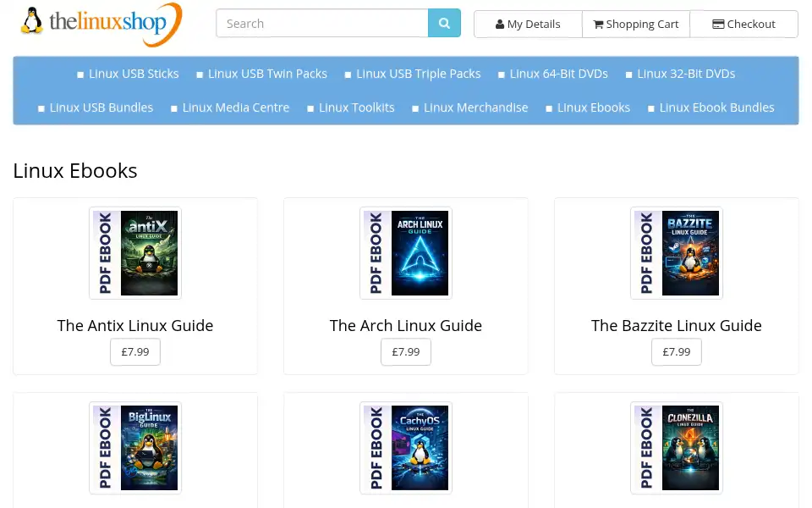Click the CachyOS Linux Guide cover image
Viewport: 812px width, 508px height.
point(406,448)
